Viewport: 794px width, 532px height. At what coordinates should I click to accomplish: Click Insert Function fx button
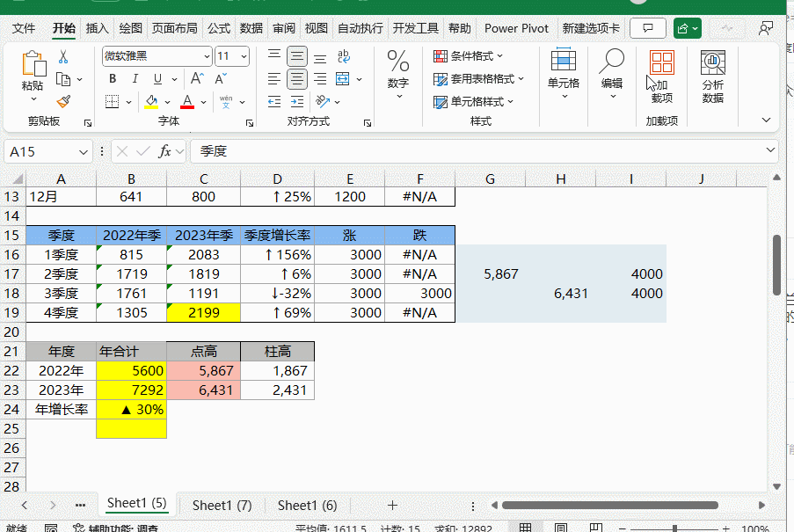(165, 151)
